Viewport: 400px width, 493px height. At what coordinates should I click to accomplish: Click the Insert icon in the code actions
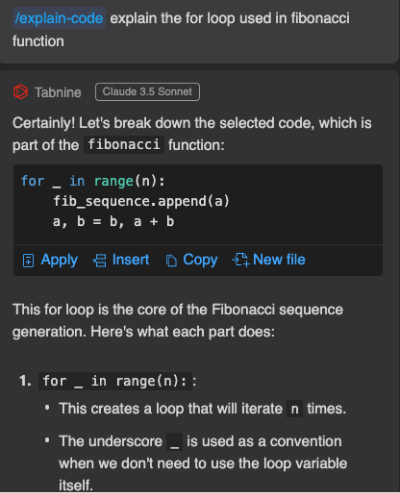[99, 261]
